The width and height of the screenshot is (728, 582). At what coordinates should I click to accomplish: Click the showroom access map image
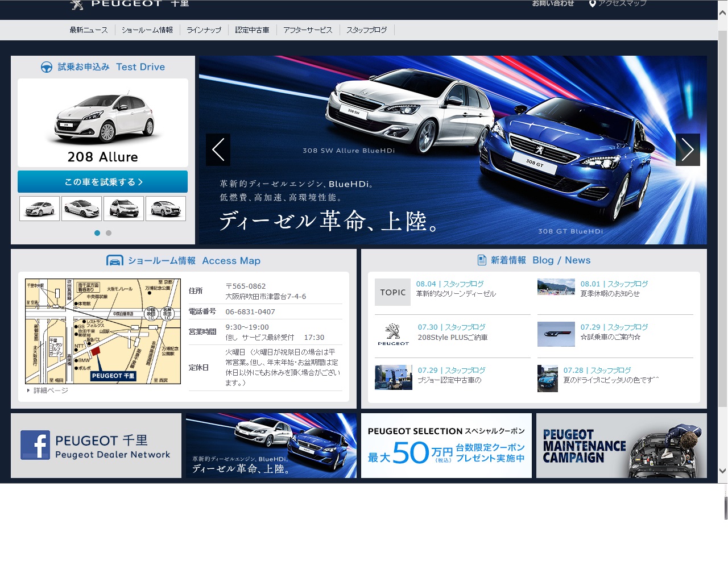point(103,331)
